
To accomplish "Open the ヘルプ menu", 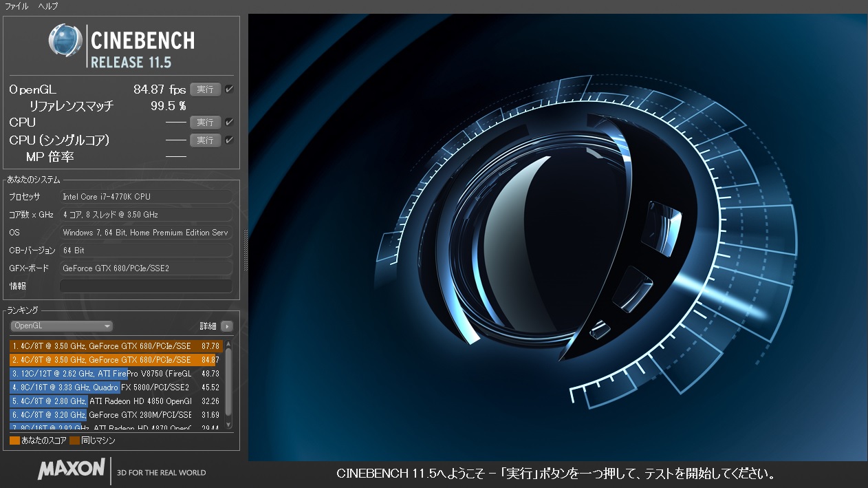I will [48, 6].
